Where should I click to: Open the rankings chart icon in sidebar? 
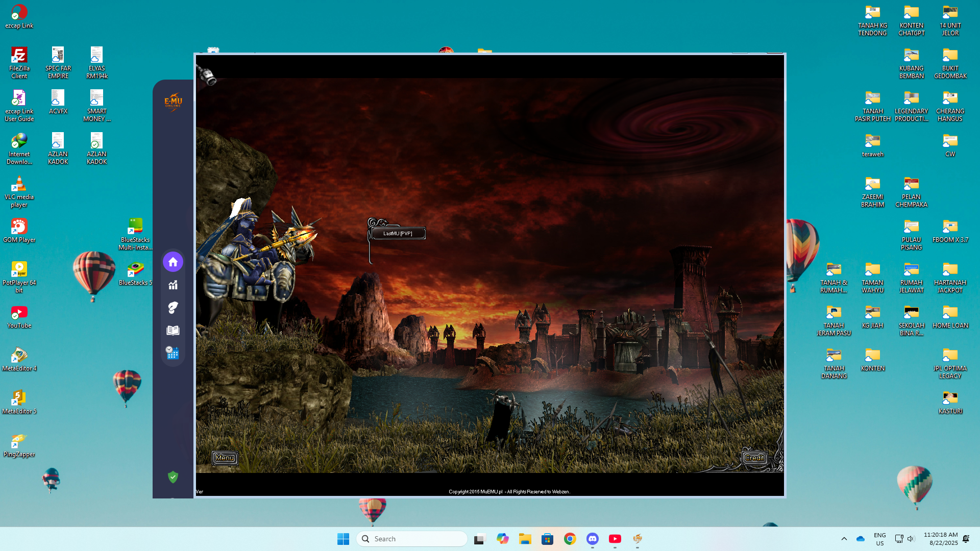173,285
